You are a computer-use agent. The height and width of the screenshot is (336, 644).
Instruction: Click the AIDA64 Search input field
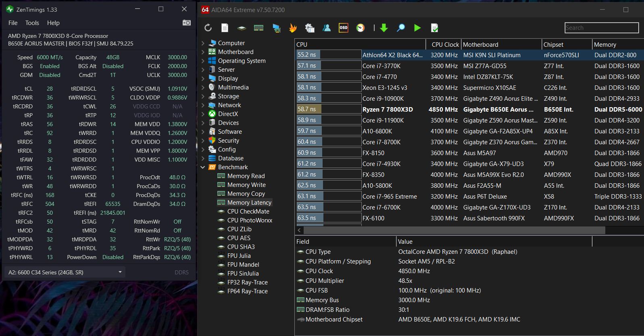click(x=602, y=28)
